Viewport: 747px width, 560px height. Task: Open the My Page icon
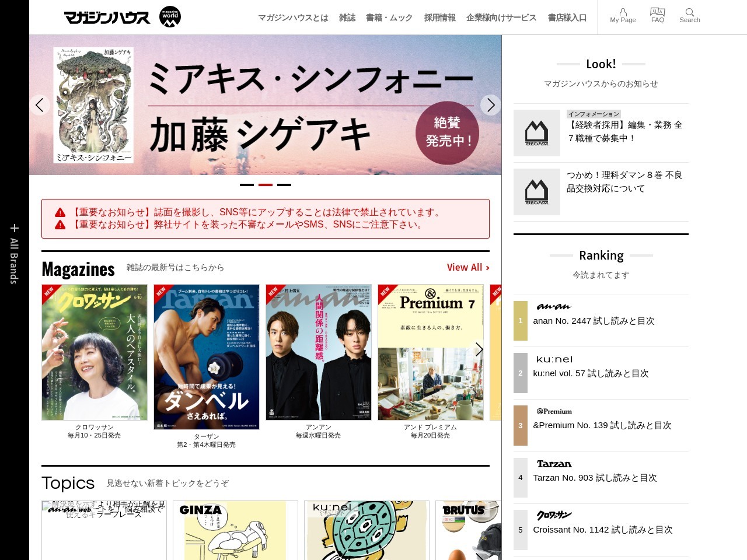point(623,16)
